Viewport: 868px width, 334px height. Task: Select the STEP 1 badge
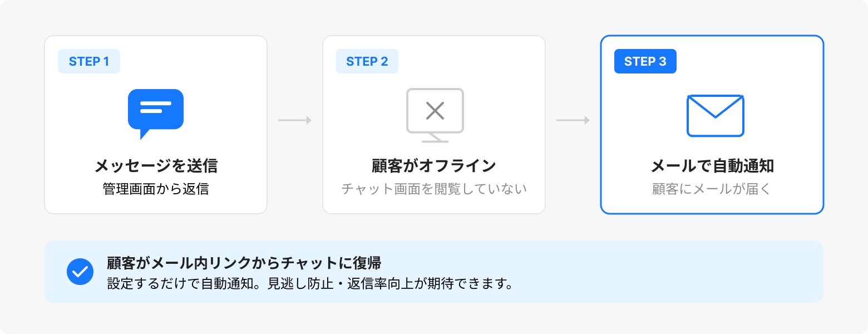pyautogui.click(x=89, y=61)
